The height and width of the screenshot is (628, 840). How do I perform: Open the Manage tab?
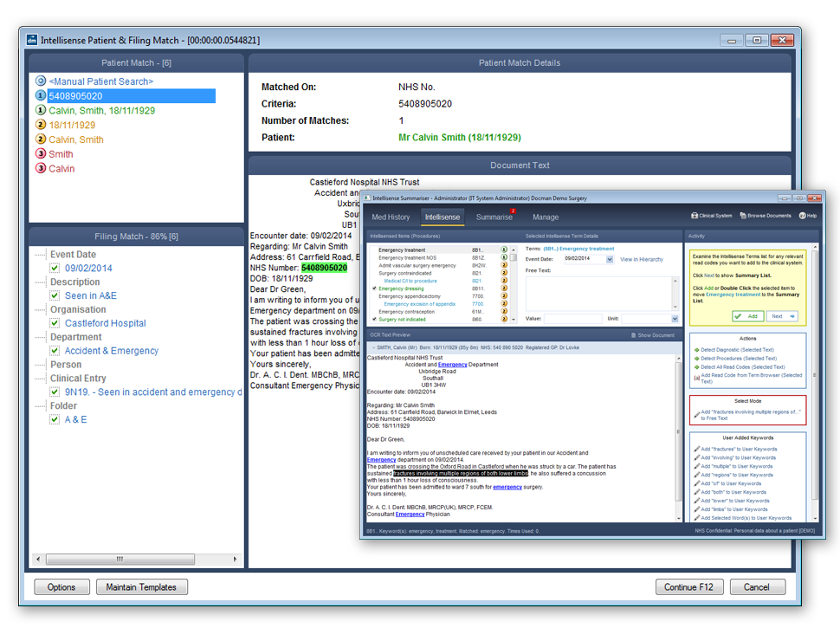pyautogui.click(x=546, y=217)
